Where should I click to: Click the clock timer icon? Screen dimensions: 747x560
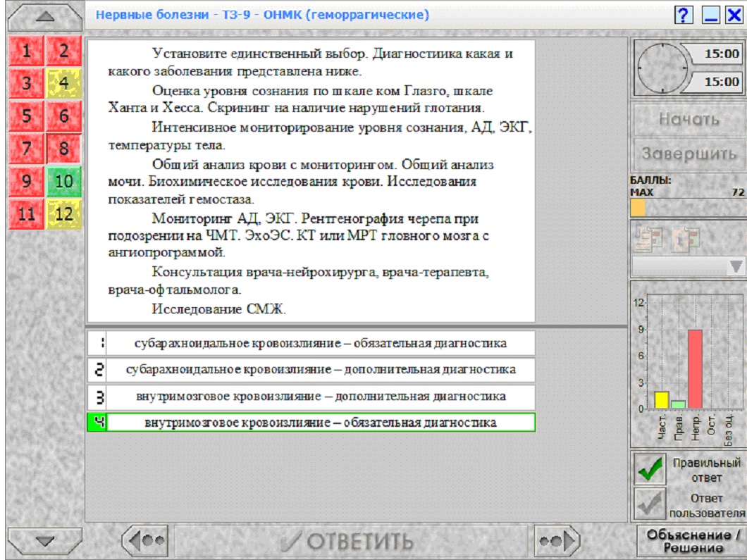point(662,68)
